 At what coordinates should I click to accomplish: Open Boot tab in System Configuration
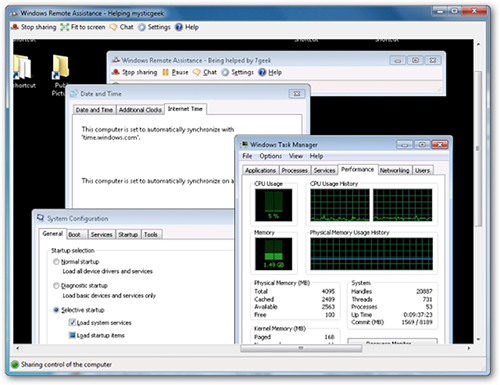point(74,235)
